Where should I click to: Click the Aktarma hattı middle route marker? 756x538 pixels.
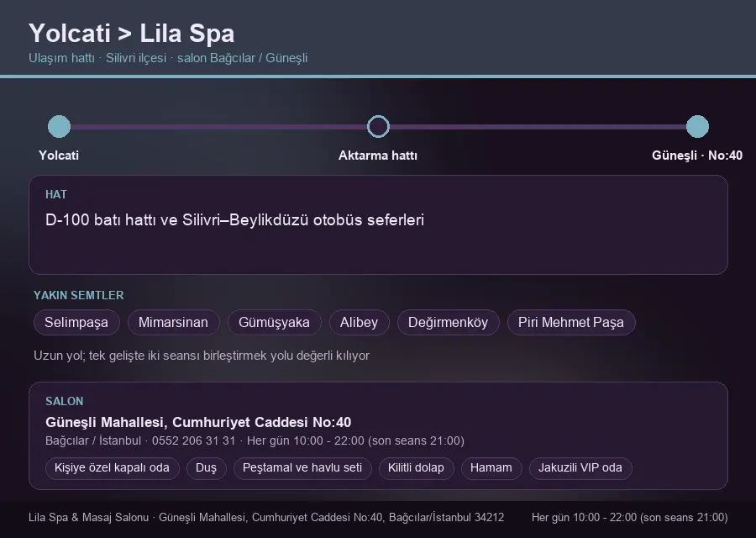coord(378,126)
